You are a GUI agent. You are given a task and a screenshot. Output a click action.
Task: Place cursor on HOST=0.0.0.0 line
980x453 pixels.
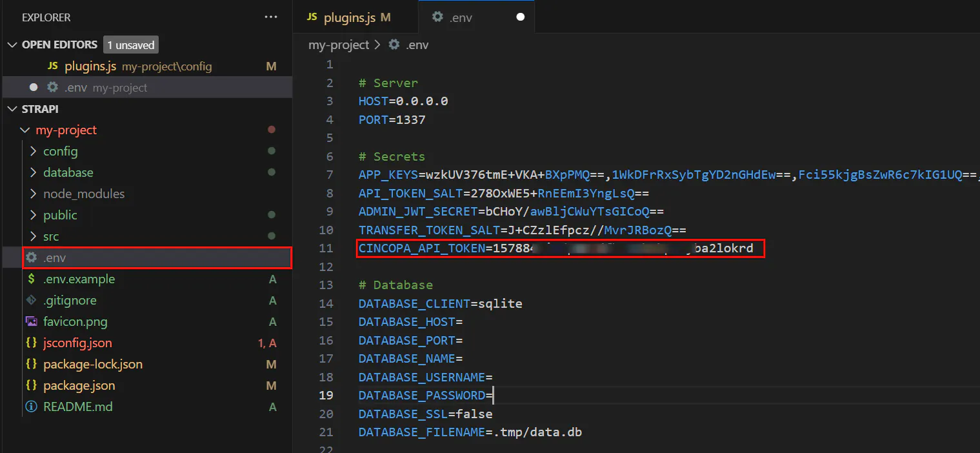tap(403, 101)
